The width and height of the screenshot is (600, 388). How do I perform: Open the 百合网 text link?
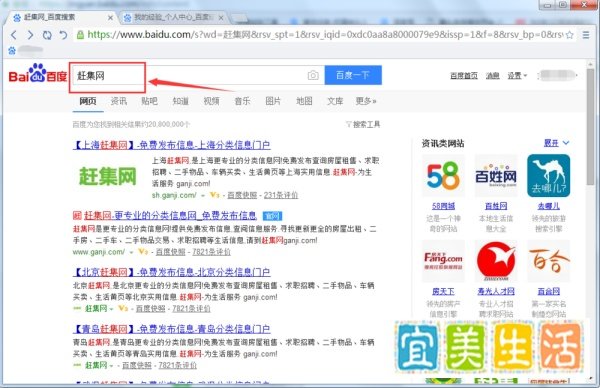pos(548,292)
